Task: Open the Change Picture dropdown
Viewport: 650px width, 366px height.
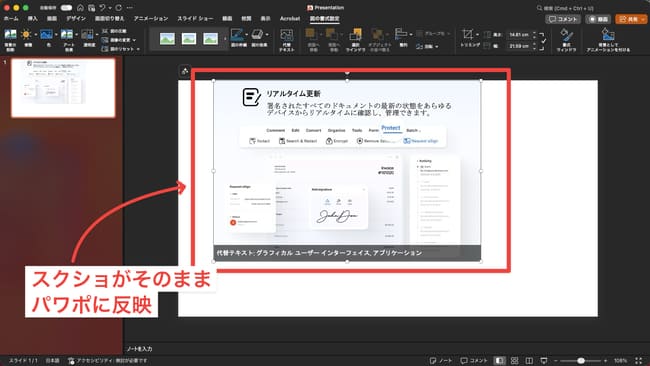Action: (119, 40)
